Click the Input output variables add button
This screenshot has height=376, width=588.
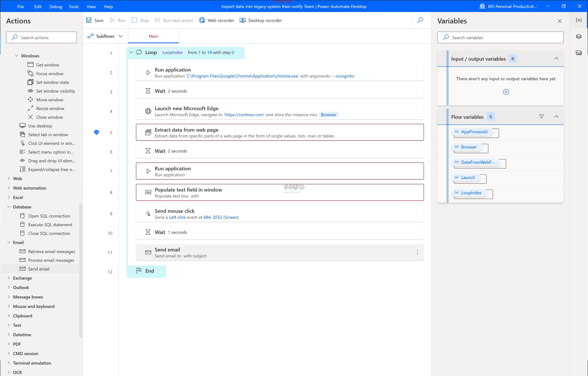(506, 91)
